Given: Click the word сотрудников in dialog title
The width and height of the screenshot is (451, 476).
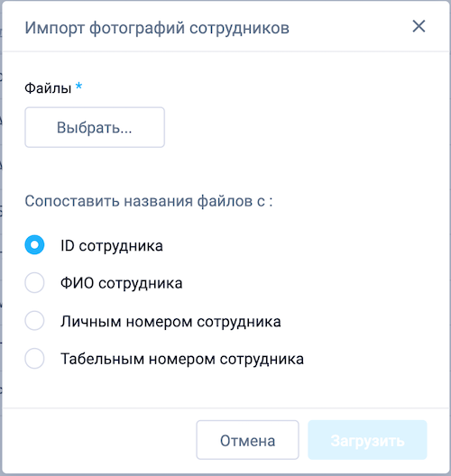Looking at the screenshot, I should click(x=239, y=28).
